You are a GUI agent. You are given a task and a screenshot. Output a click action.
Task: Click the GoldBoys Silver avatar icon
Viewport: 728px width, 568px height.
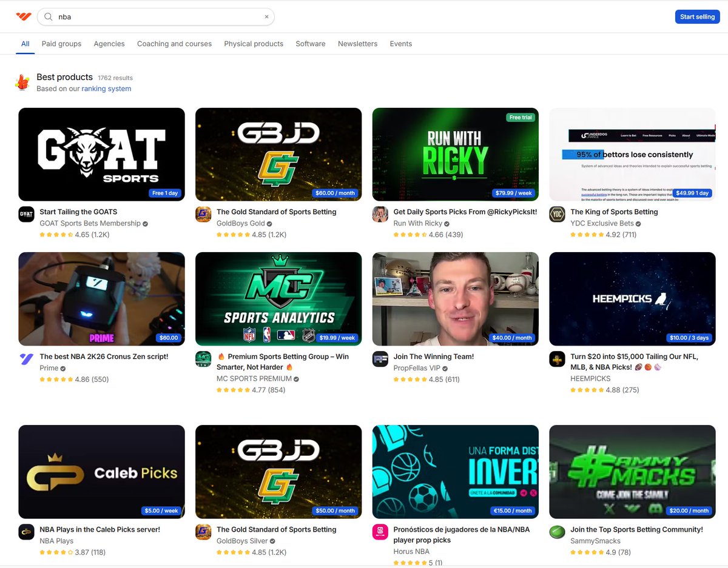coord(203,532)
